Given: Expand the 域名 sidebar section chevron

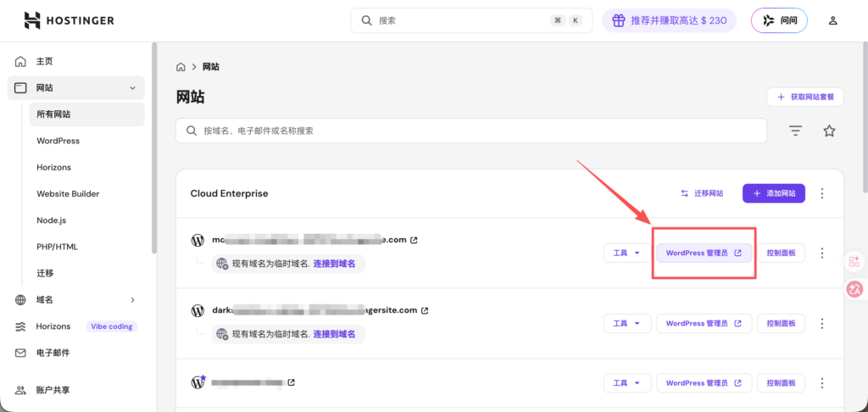Looking at the screenshot, I should (x=132, y=300).
